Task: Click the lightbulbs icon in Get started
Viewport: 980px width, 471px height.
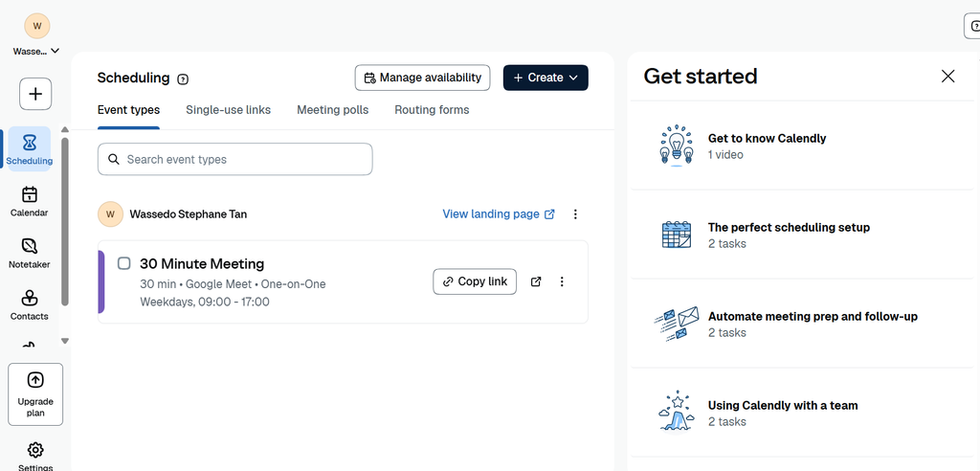Action: [677, 146]
